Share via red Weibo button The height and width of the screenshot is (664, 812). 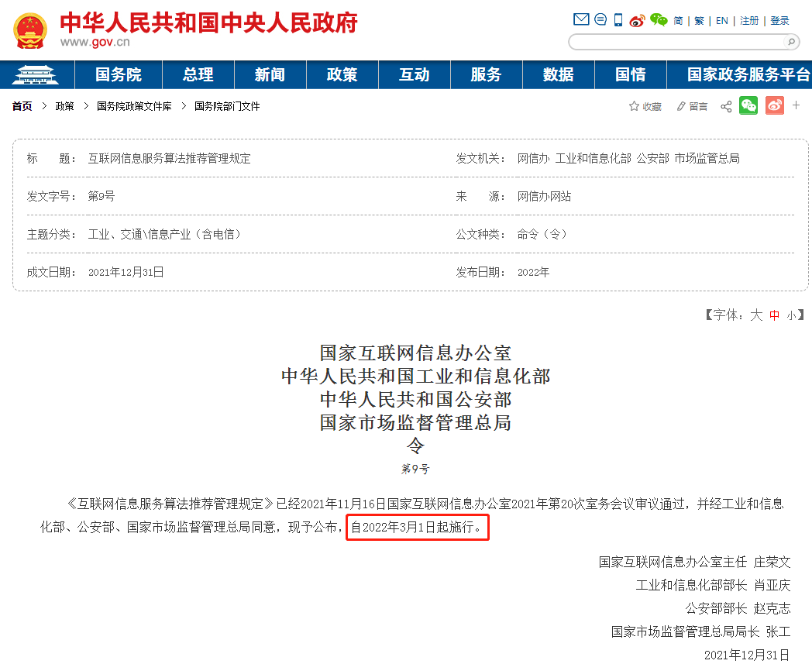[x=775, y=105]
